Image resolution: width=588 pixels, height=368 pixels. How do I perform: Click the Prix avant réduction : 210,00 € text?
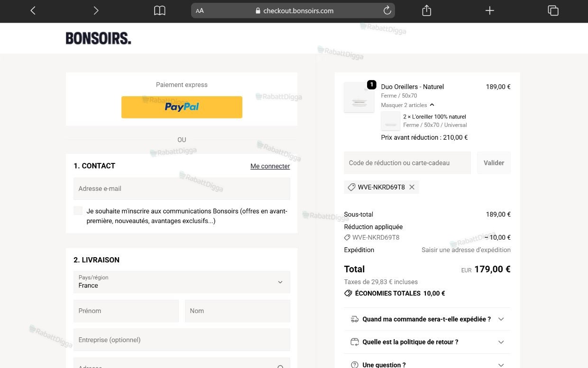pos(424,137)
